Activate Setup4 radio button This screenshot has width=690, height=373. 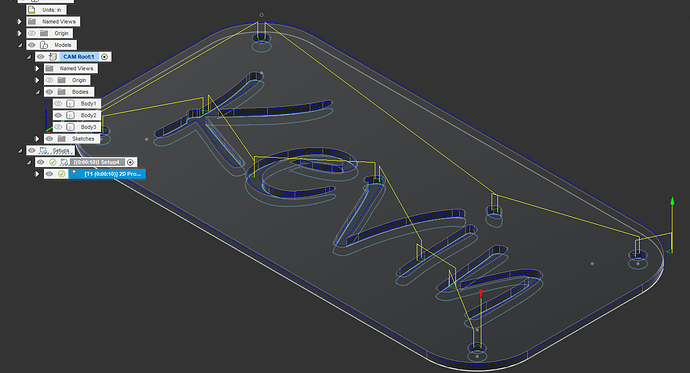pyautogui.click(x=130, y=162)
